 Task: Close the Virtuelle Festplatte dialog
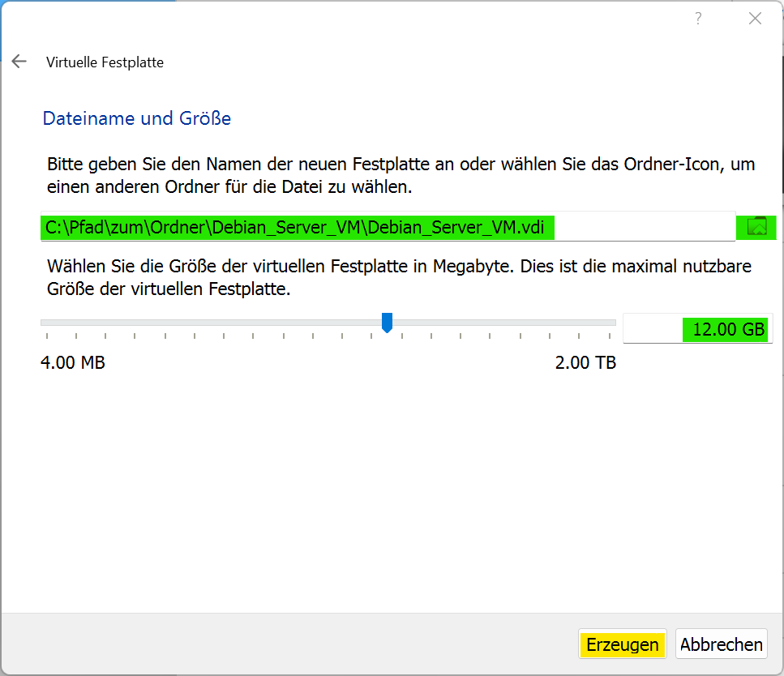tap(755, 19)
